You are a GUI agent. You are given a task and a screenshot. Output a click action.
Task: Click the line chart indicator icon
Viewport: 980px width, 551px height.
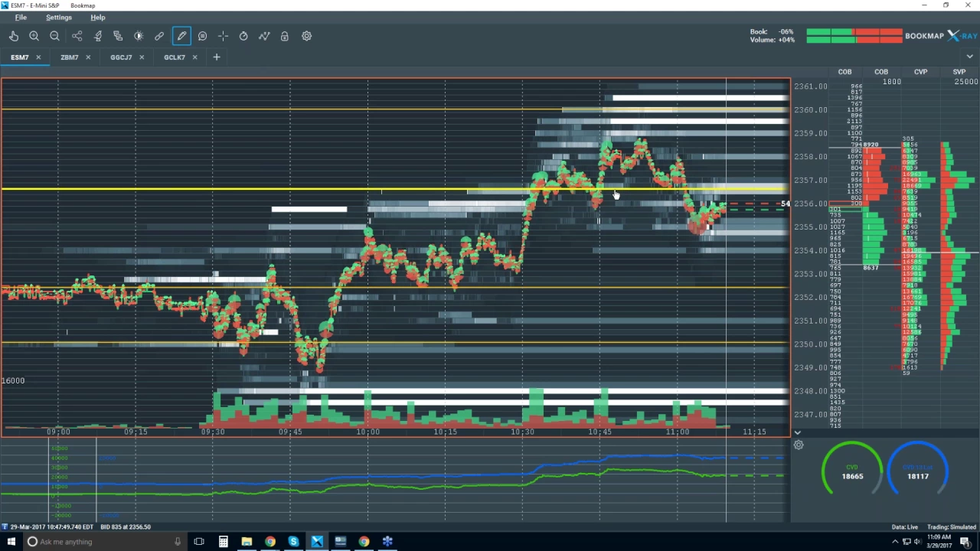(x=264, y=36)
